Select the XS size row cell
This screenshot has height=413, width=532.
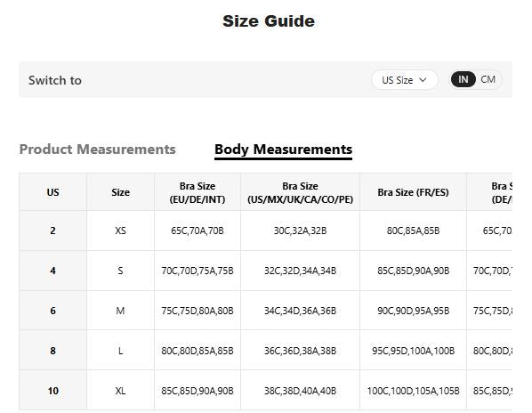(x=120, y=231)
